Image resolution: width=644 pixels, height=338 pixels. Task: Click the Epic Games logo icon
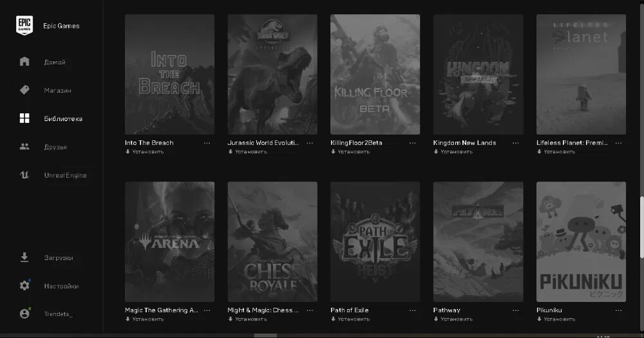tap(24, 26)
